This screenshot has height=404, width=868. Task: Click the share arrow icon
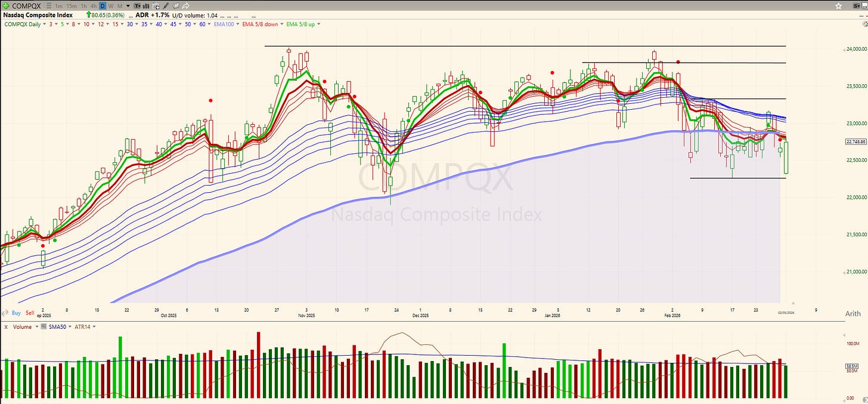click(185, 6)
